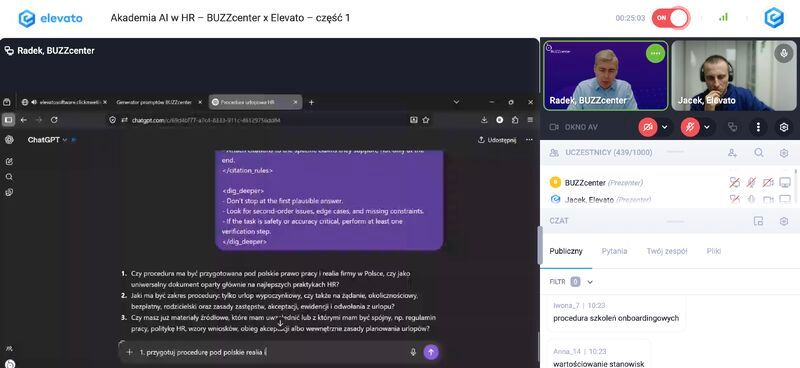Select Jacek, Elevato video thumbnail

(x=734, y=76)
